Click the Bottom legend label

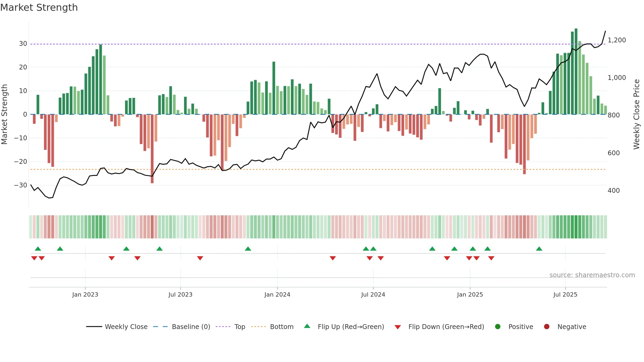click(x=282, y=327)
